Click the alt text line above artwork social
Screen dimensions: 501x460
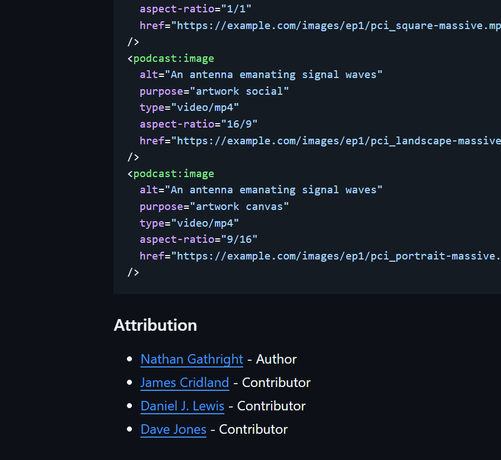click(x=261, y=75)
